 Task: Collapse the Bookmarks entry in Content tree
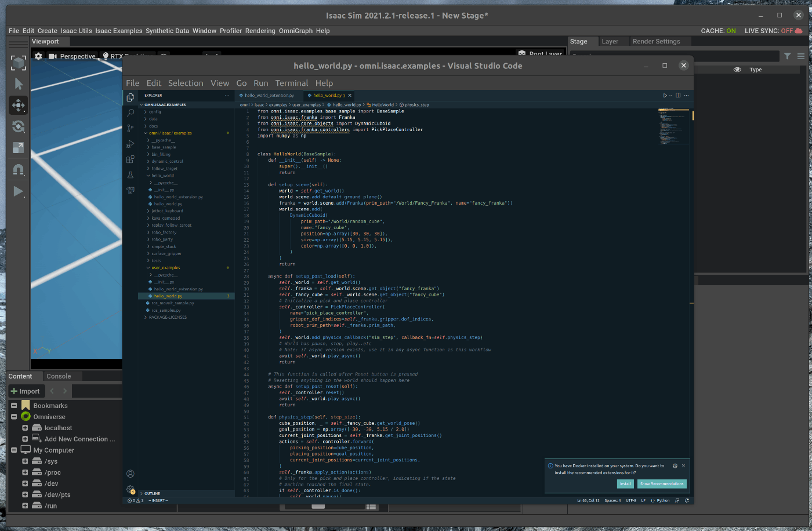pos(14,406)
